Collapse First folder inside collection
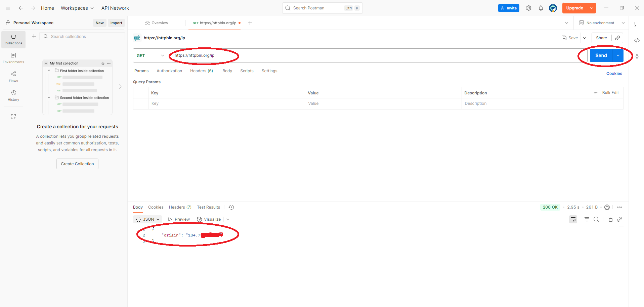This screenshot has width=644, height=307. coord(49,71)
